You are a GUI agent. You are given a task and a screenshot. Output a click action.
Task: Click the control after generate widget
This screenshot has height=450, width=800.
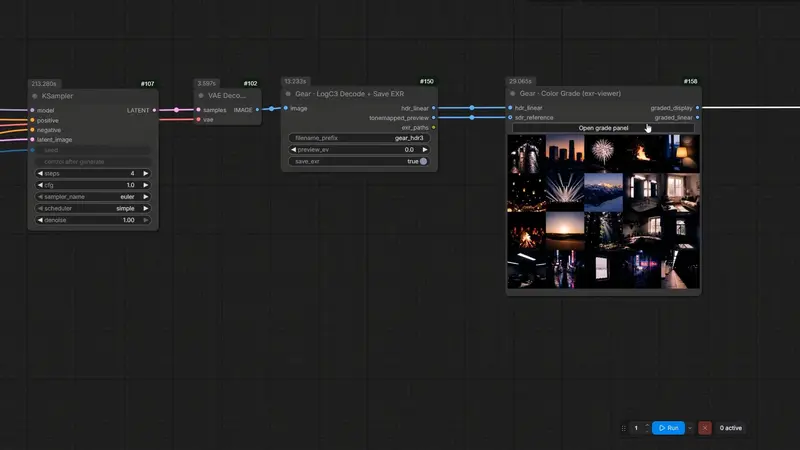tap(92, 162)
